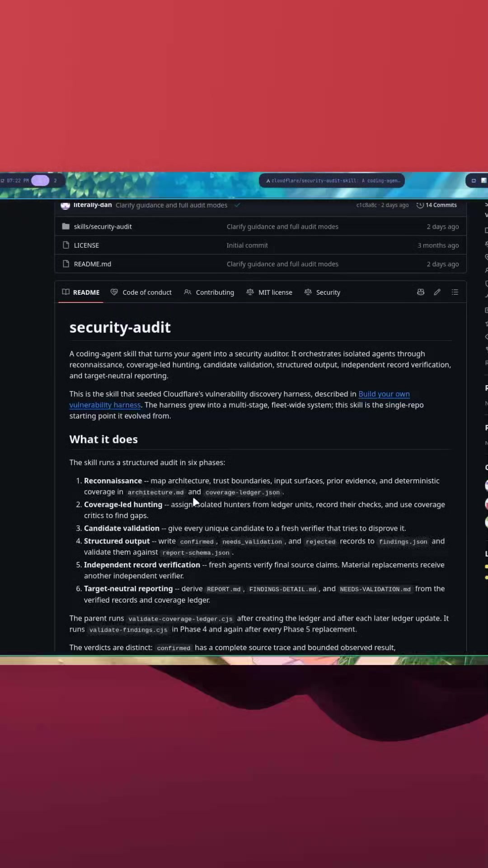Click the 'report-schema.json' code span
Screen dimensions: 488x868
196,552
